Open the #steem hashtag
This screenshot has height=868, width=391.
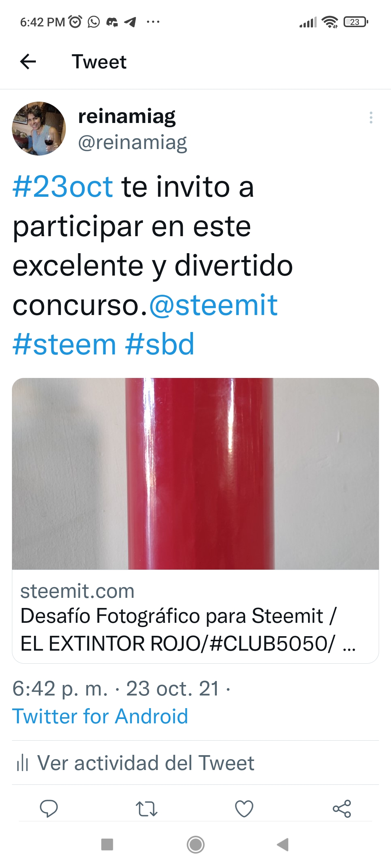(64, 344)
